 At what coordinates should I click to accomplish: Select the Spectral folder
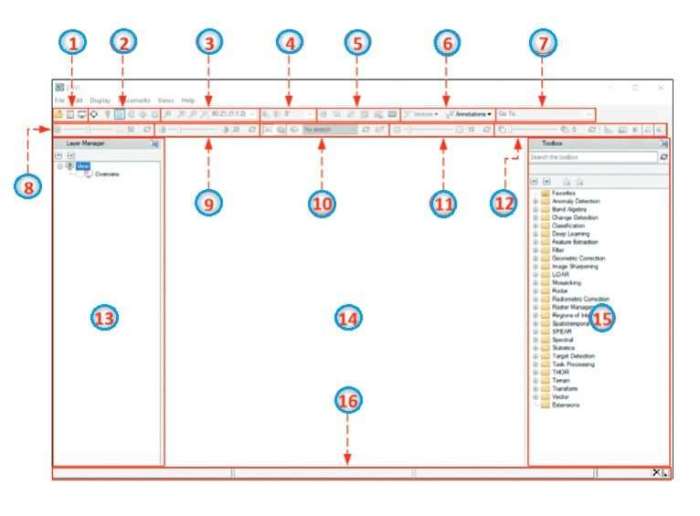pos(562,340)
